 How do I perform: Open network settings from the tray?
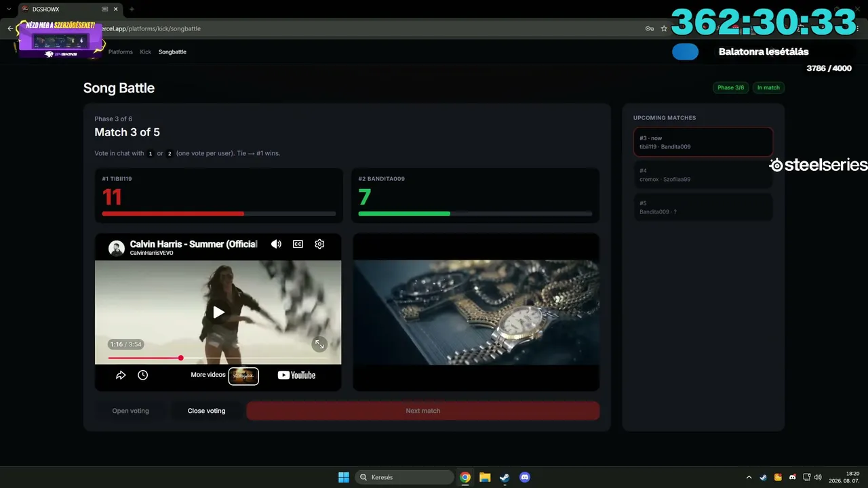(807, 477)
